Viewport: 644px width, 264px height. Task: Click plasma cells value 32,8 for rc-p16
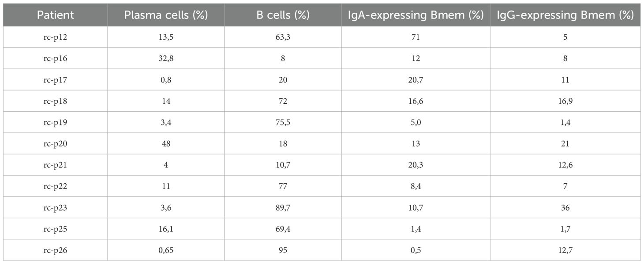pos(166,58)
